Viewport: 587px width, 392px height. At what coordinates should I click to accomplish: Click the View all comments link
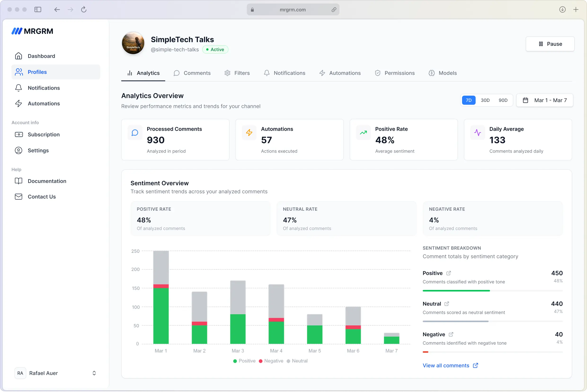tap(446, 365)
